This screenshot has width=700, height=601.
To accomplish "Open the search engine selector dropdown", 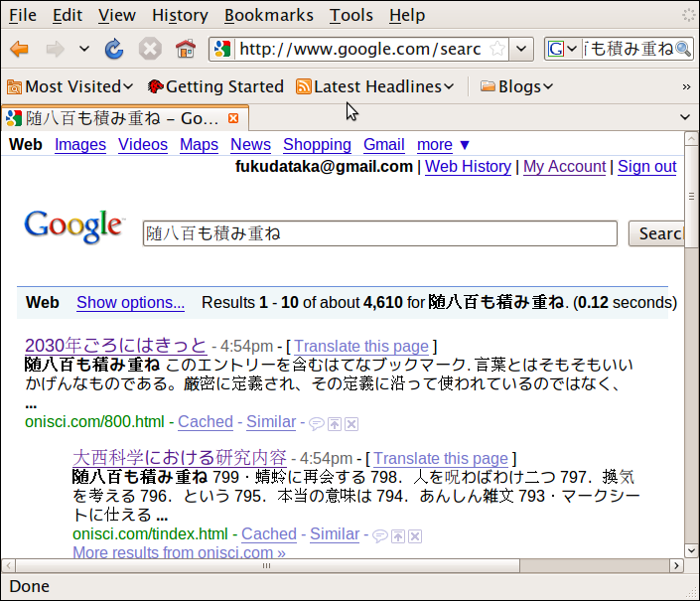I will click(x=563, y=49).
